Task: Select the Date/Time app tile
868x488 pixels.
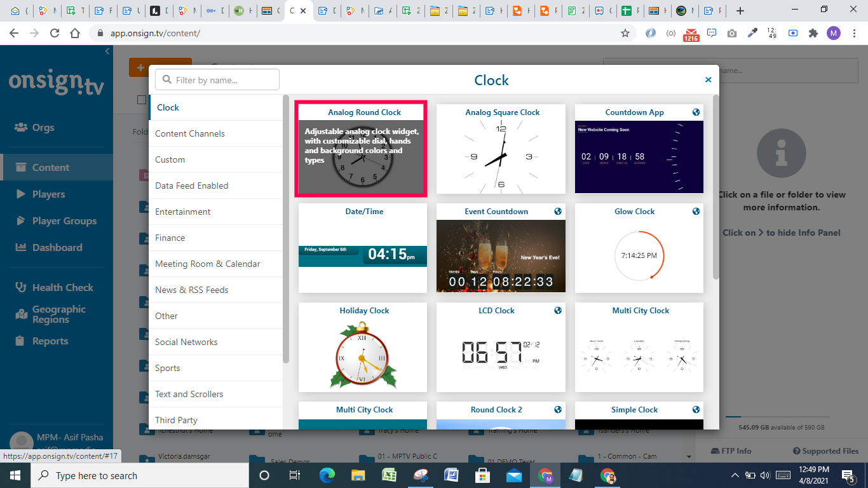Action: (x=363, y=248)
